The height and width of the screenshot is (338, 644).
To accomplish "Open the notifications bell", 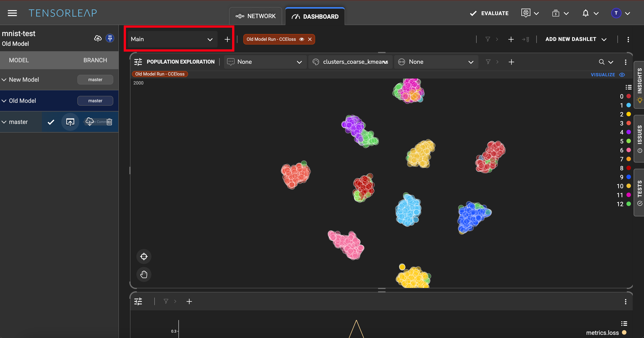I will (x=585, y=13).
